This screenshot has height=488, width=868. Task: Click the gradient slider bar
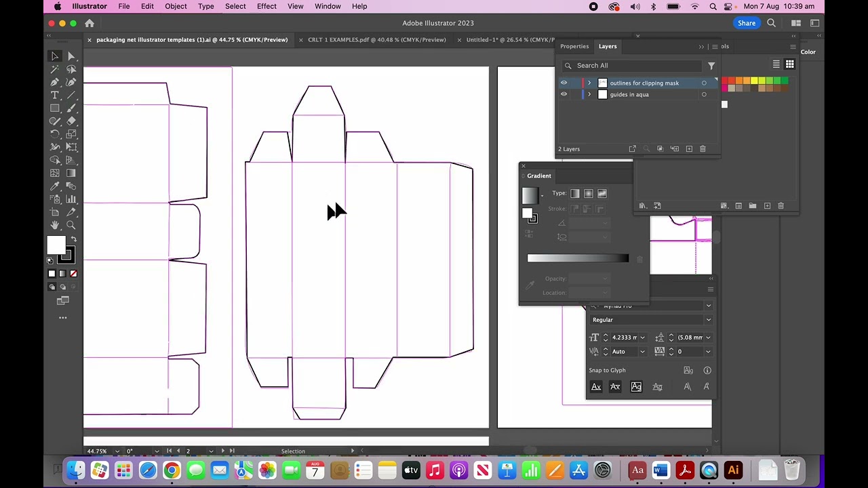coord(578,258)
